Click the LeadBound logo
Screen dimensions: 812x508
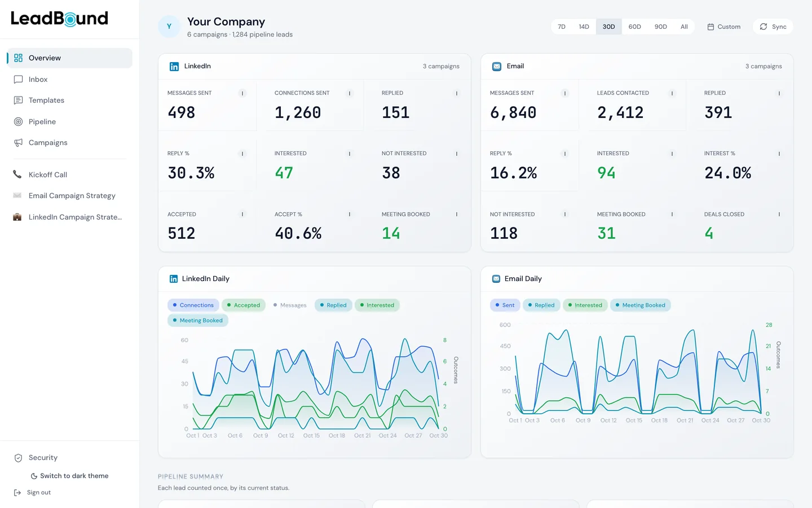59,19
